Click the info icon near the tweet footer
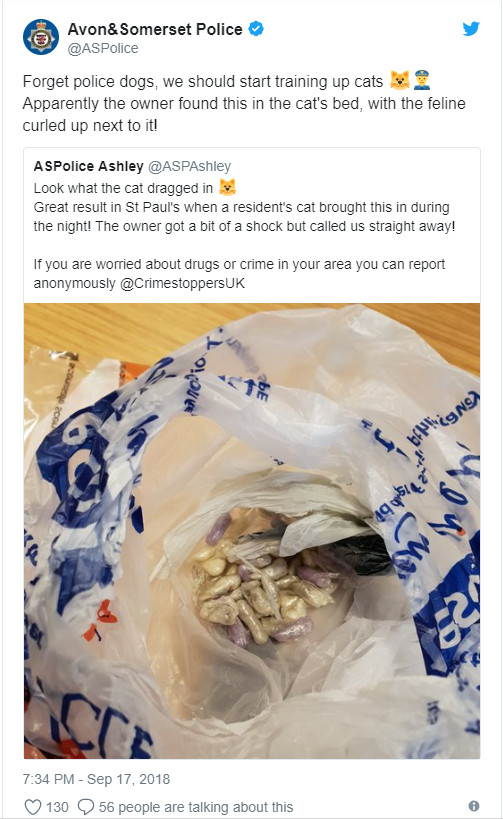 pyautogui.click(x=474, y=806)
